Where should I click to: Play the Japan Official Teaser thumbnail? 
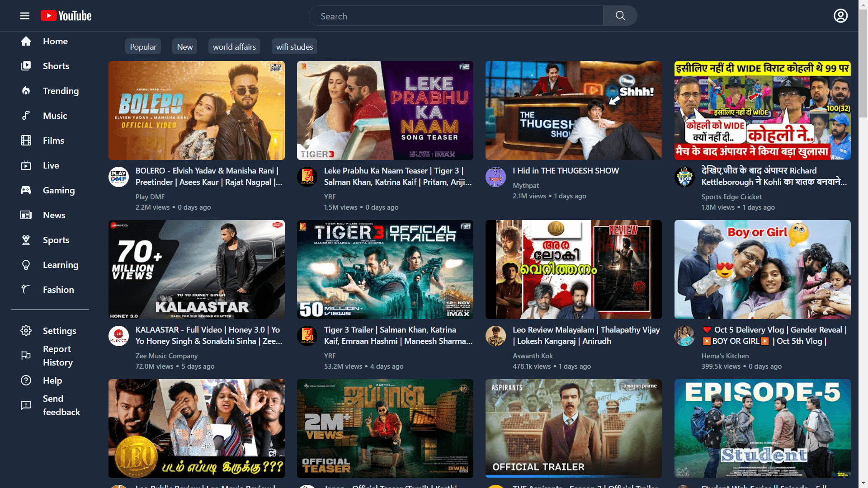coord(385,428)
